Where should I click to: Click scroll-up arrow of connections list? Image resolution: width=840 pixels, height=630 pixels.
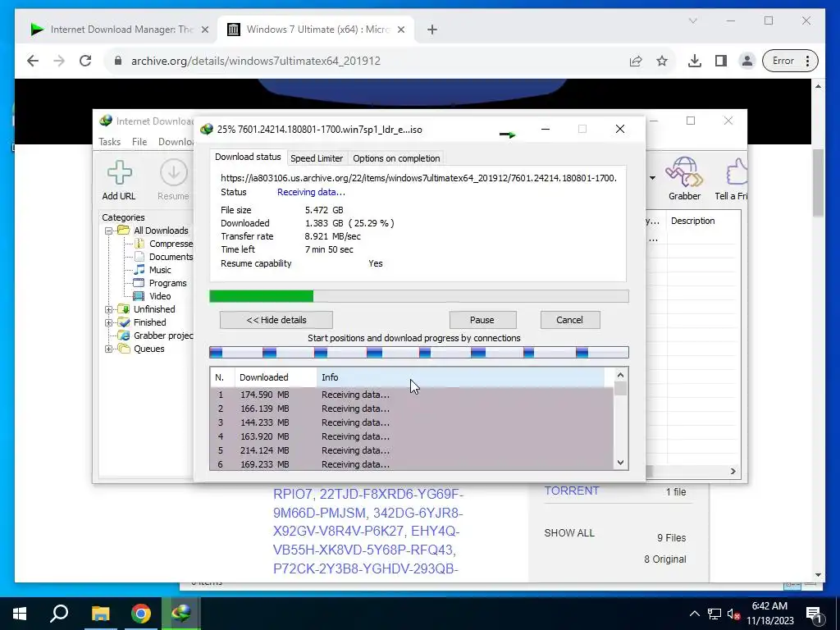620,375
